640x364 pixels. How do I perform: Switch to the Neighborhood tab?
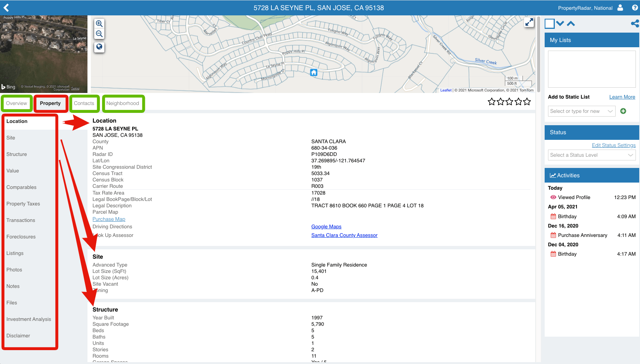tap(123, 103)
